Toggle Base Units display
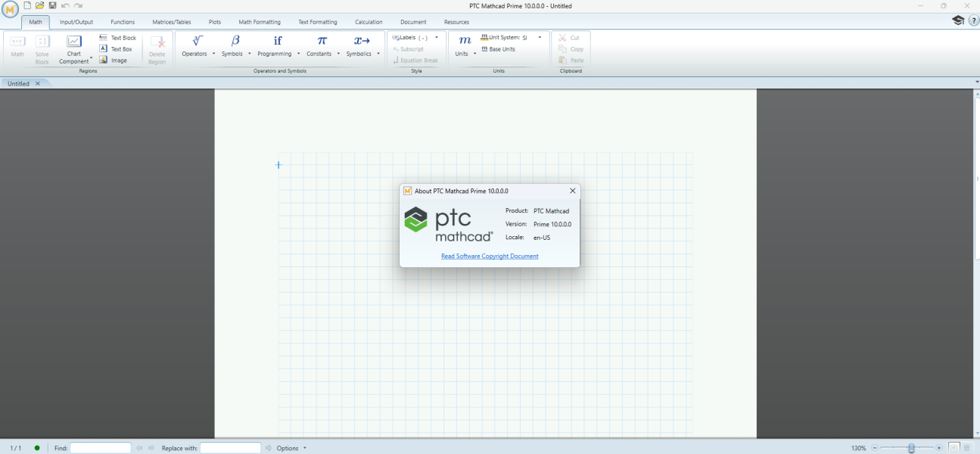Viewport: 980px width, 454px height. pyautogui.click(x=498, y=49)
